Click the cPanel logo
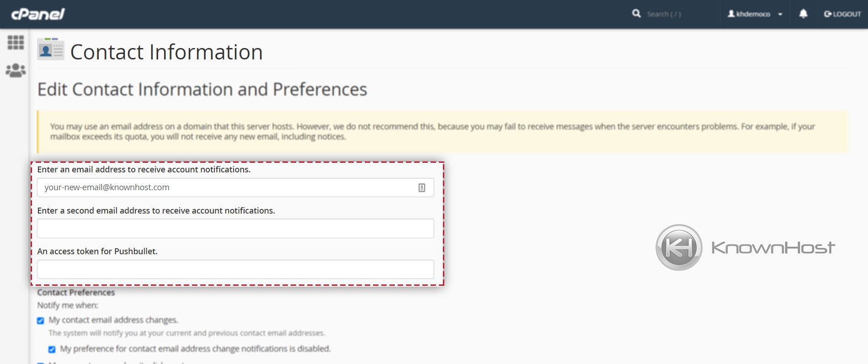The width and height of the screenshot is (868, 364). pos(39,14)
